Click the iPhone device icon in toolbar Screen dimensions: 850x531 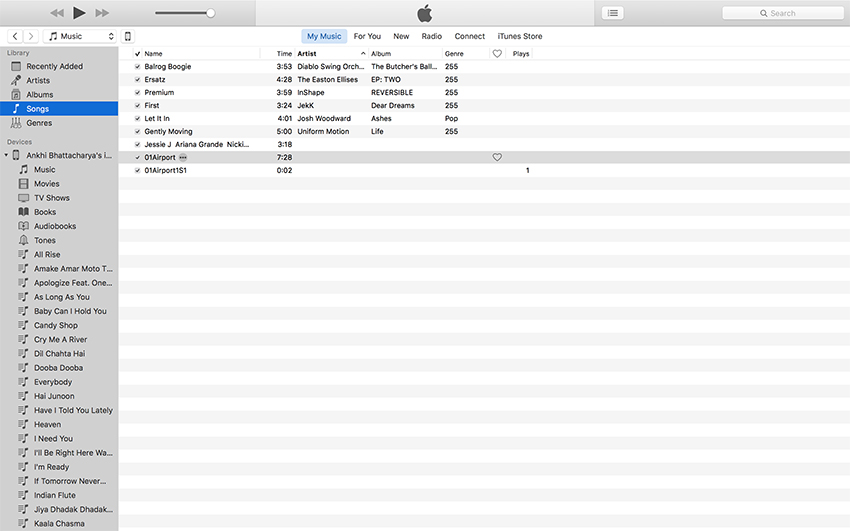[127, 36]
